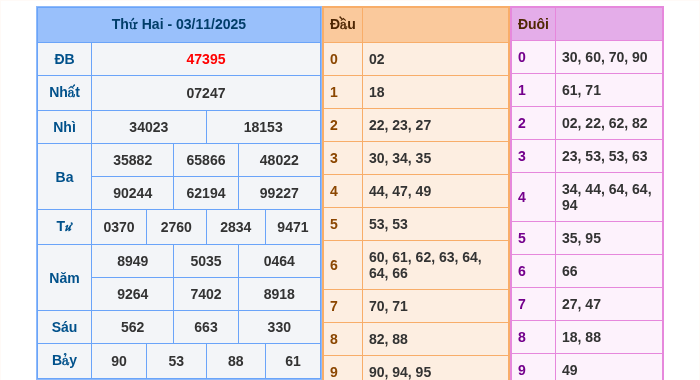Screen dimensions: 700x380
Task: Select sixth prize number 663
Action: click(206, 327)
